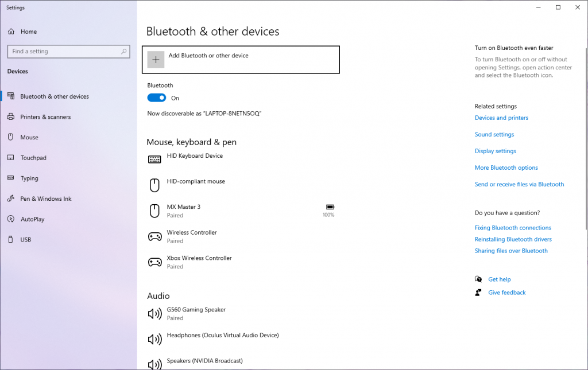The height and width of the screenshot is (370, 588).
Task: Click the Find a setting search box
Action: (x=63, y=52)
